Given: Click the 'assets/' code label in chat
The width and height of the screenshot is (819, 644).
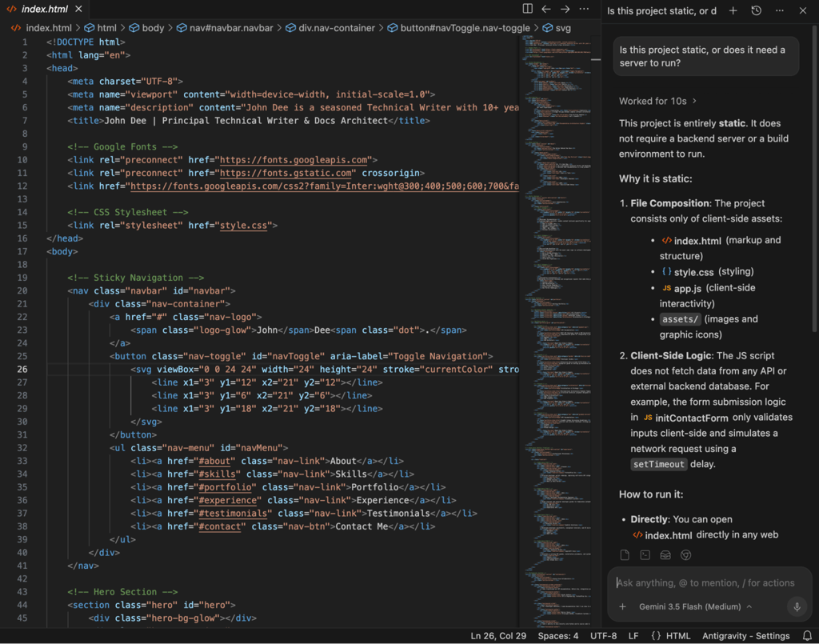Looking at the screenshot, I should tap(680, 319).
